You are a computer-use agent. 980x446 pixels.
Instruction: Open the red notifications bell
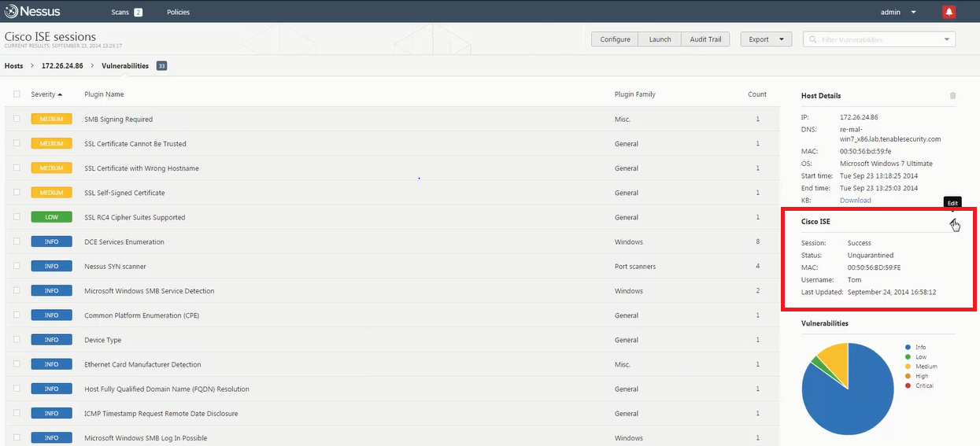[949, 12]
